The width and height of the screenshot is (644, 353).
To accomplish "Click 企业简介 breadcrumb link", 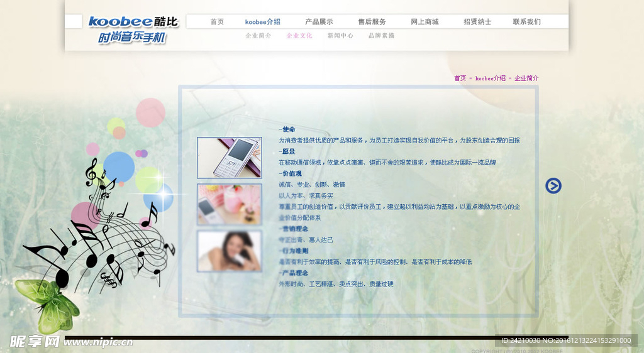I will 526,79.
